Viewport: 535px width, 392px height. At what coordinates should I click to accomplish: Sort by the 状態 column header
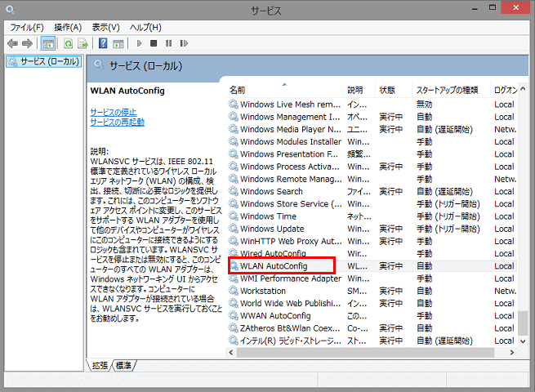pyautogui.click(x=394, y=90)
